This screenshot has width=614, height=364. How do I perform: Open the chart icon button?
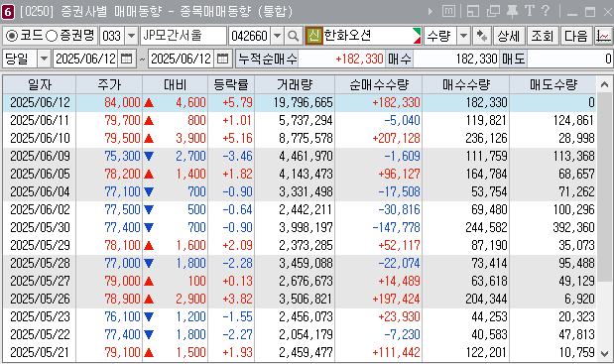coord(603,36)
